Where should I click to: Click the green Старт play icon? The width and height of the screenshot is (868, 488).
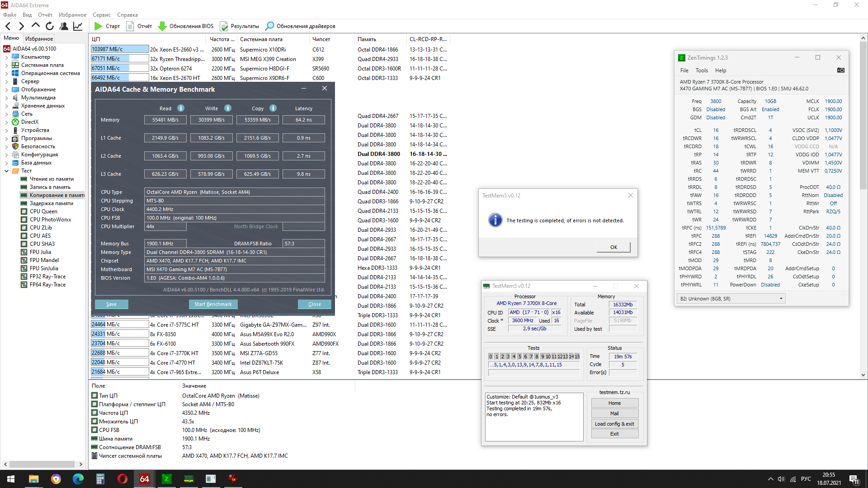point(98,26)
